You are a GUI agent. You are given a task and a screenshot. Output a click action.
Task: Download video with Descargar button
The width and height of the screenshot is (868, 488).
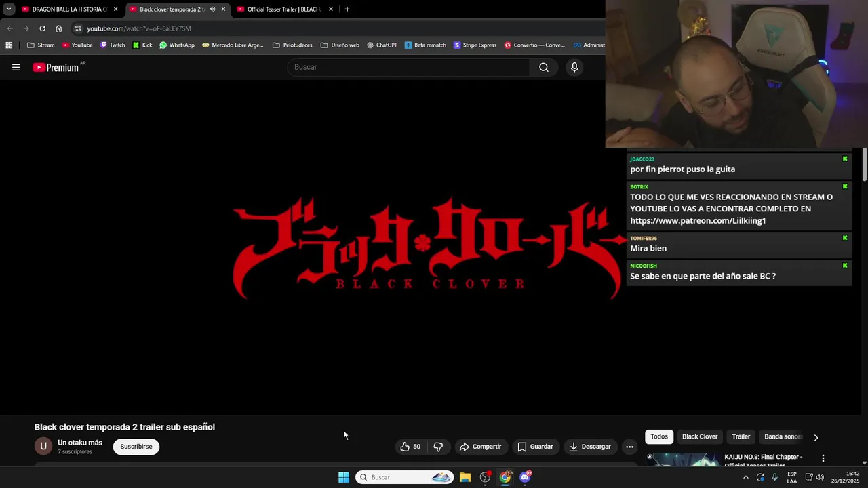click(x=591, y=447)
